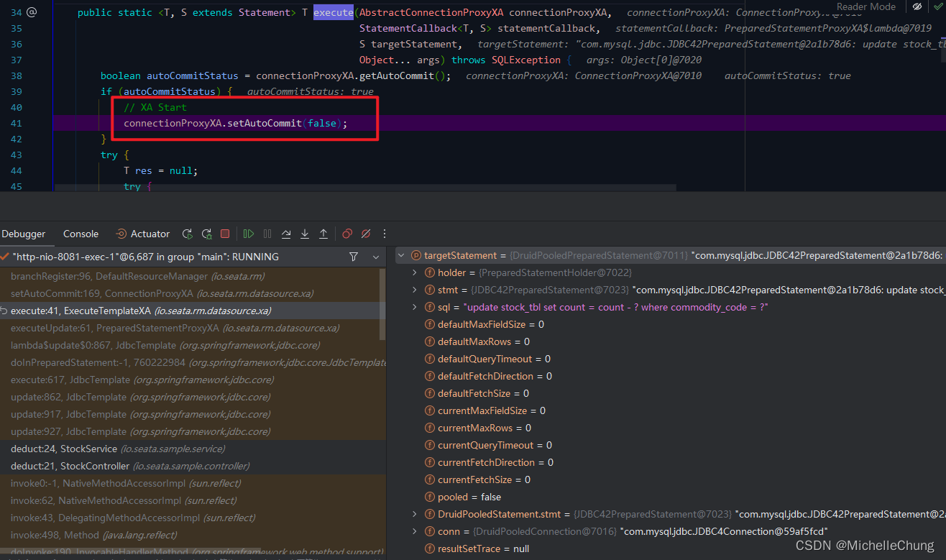
Task: View breakpoints with the red circles icon
Action: tap(347, 234)
